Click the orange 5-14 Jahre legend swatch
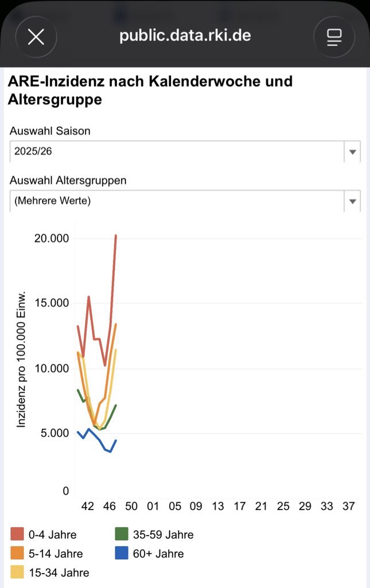 (x=17, y=554)
